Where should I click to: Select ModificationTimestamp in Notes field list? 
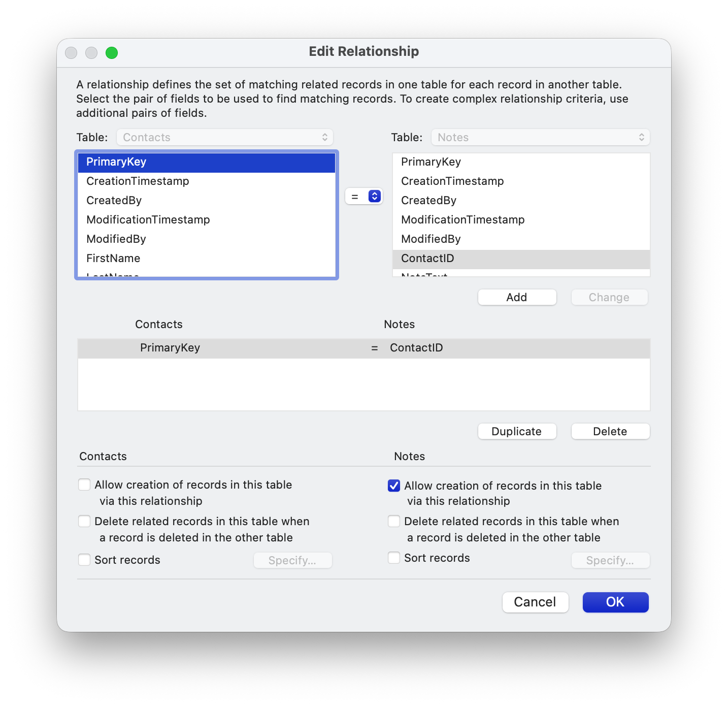(521, 220)
